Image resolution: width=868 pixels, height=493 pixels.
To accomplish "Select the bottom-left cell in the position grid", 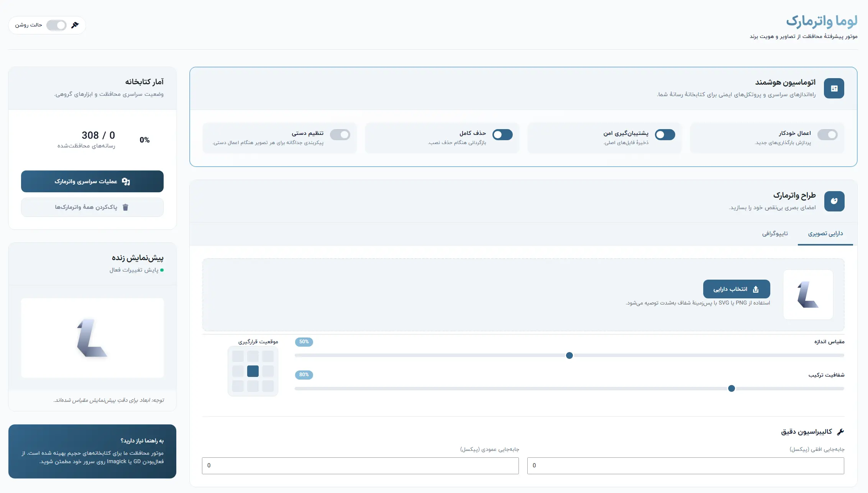I will [238, 386].
